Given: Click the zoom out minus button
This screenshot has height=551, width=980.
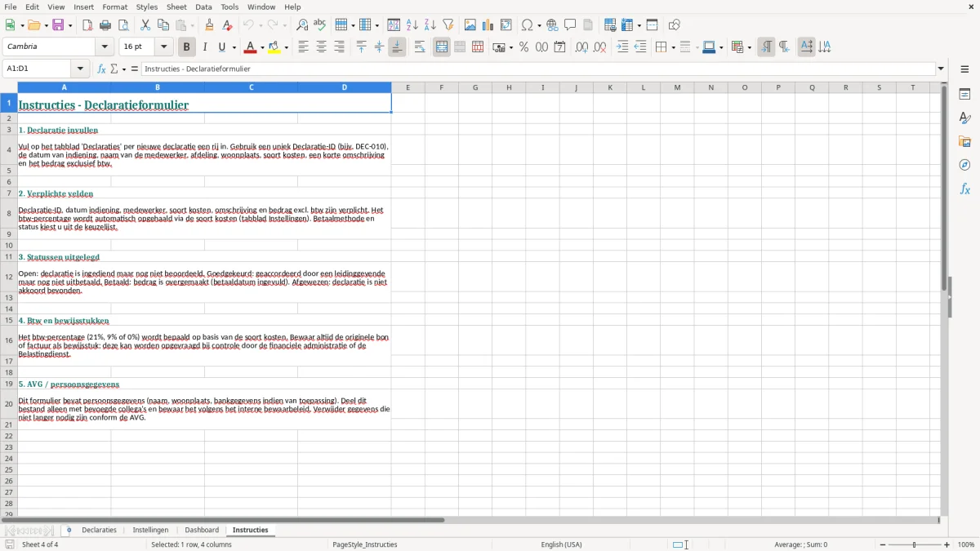Looking at the screenshot, I should pyautogui.click(x=883, y=544).
